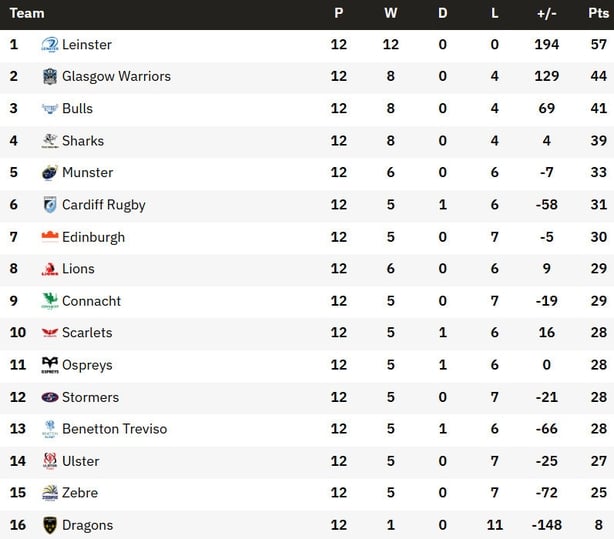Open the Zebre team name link
The height and width of the screenshot is (539, 614).
click(80, 493)
